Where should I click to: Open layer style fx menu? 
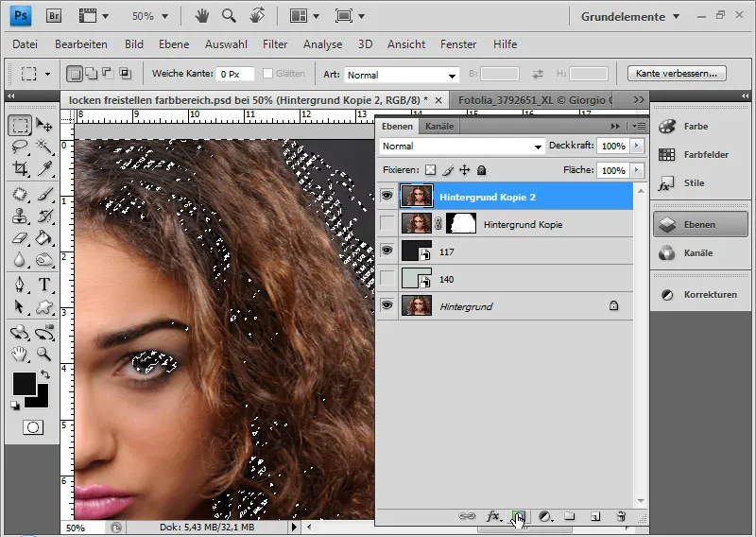point(493,517)
